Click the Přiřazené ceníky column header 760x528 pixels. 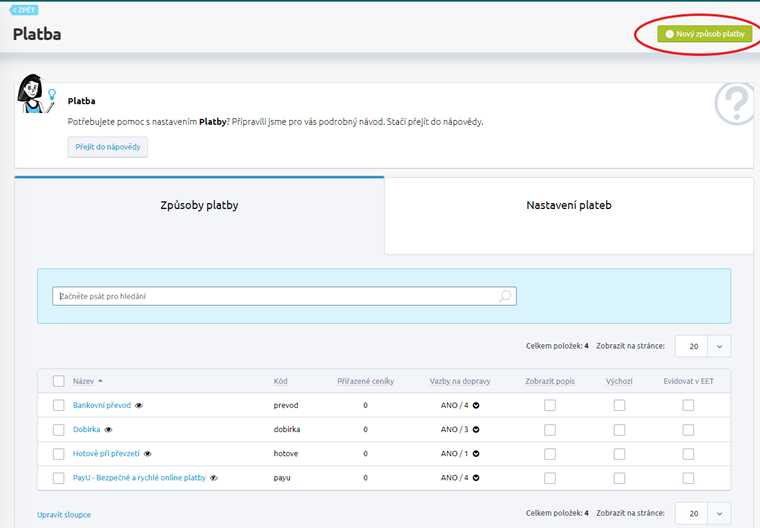[x=365, y=381]
